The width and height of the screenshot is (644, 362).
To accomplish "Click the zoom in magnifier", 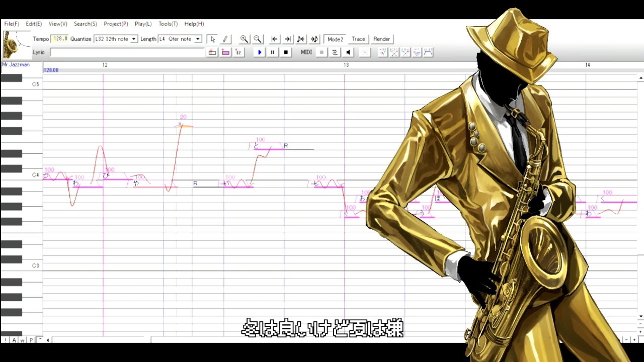I will click(x=244, y=39).
